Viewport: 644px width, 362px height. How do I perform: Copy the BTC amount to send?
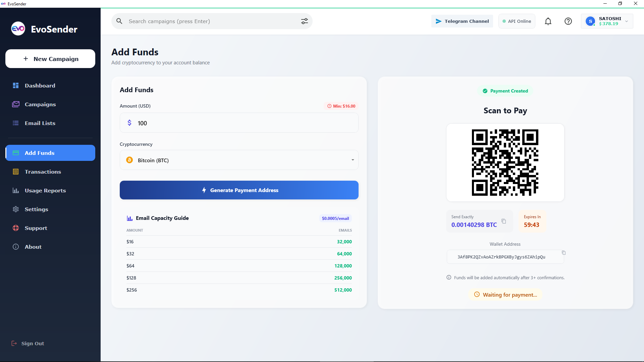click(x=503, y=221)
